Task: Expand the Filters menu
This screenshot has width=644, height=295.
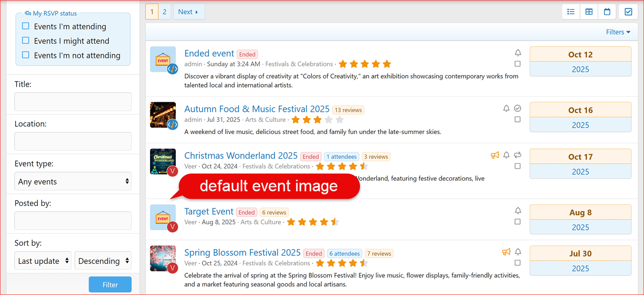Action: [x=618, y=32]
